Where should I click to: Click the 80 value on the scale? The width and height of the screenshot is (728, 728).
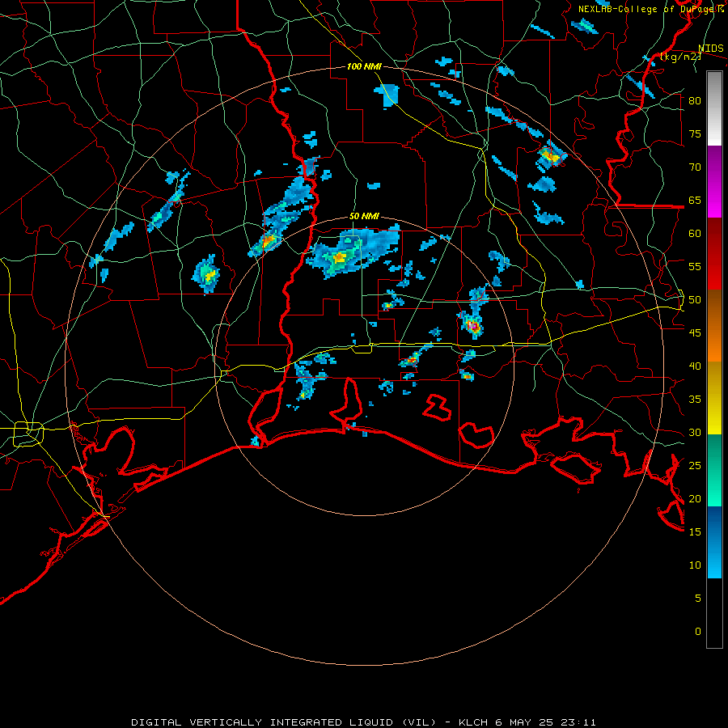(695, 101)
